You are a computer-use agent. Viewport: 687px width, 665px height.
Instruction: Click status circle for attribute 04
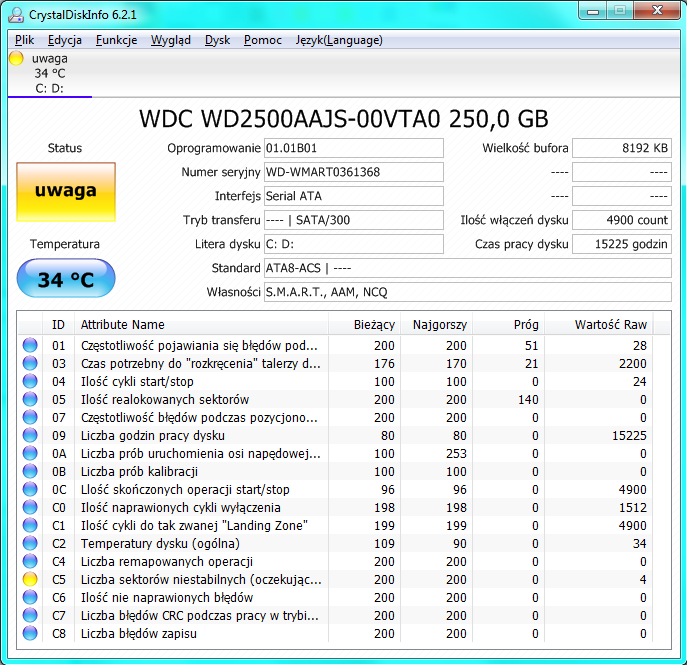tap(30, 381)
